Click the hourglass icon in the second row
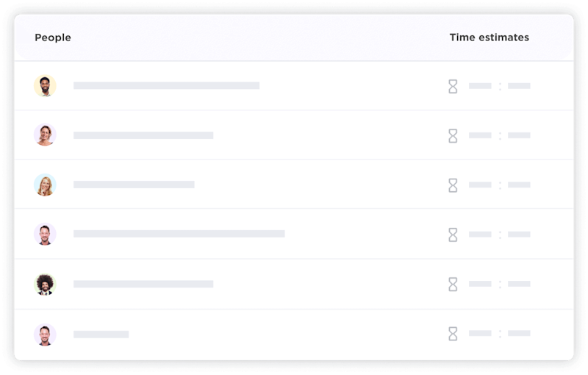 tap(453, 136)
